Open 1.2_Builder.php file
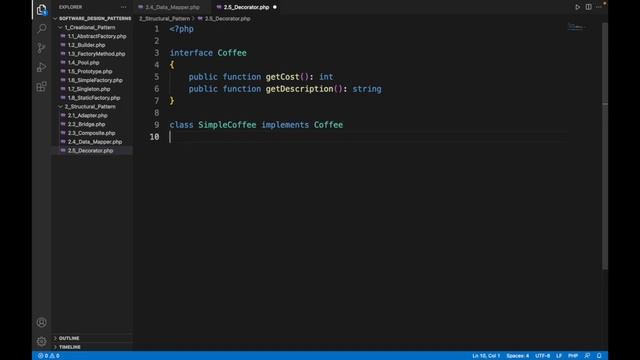This screenshot has height=360, width=640. 87,45
